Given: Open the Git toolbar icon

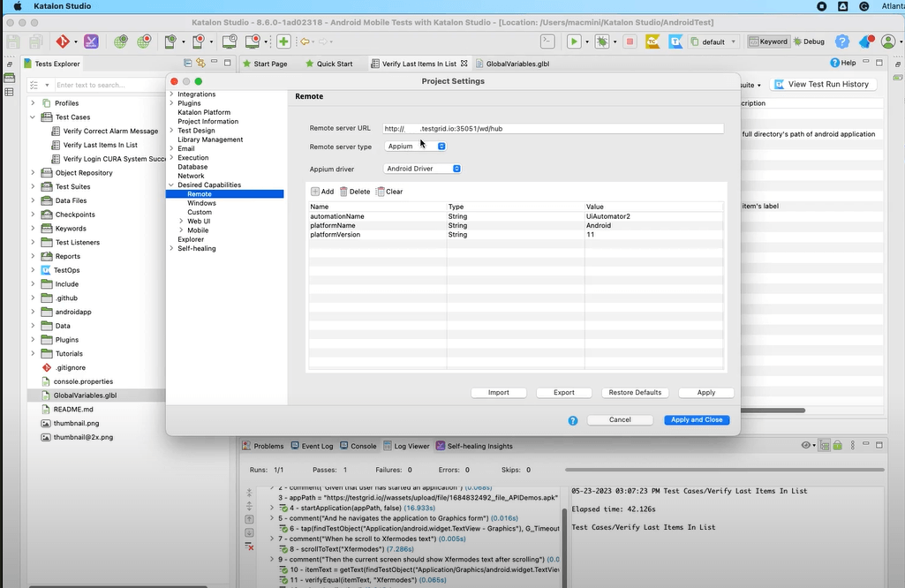Looking at the screenshot, I should pos(63,41).
